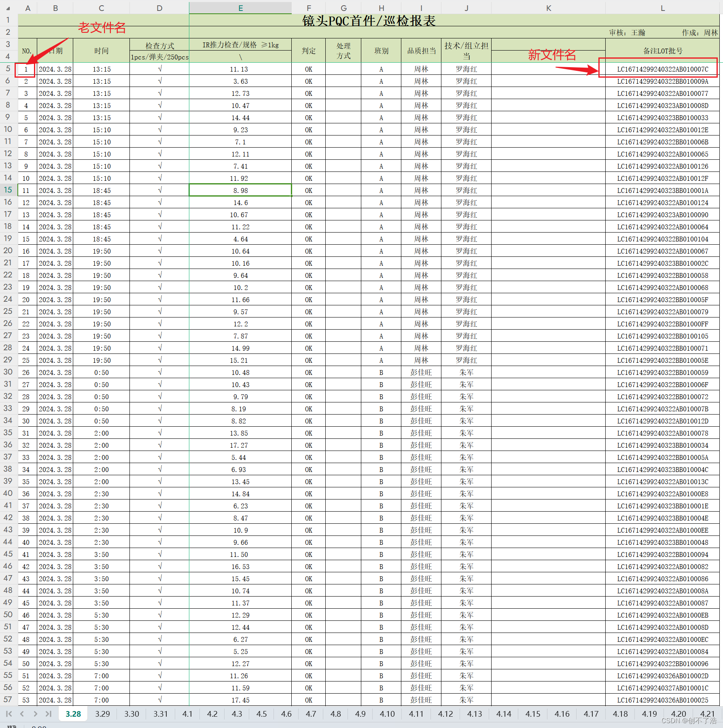Select row 30 header
723x728 pixels.
(8, 372)
